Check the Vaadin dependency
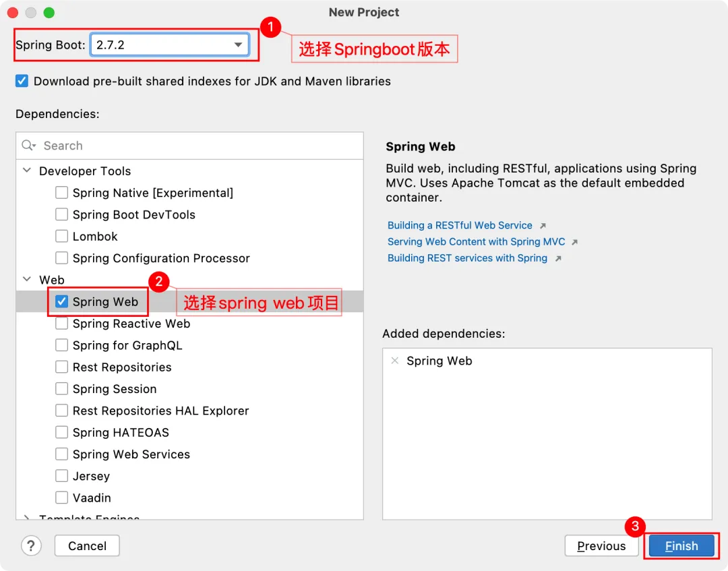The image size is (728, 571). click(x=62, y=498)
